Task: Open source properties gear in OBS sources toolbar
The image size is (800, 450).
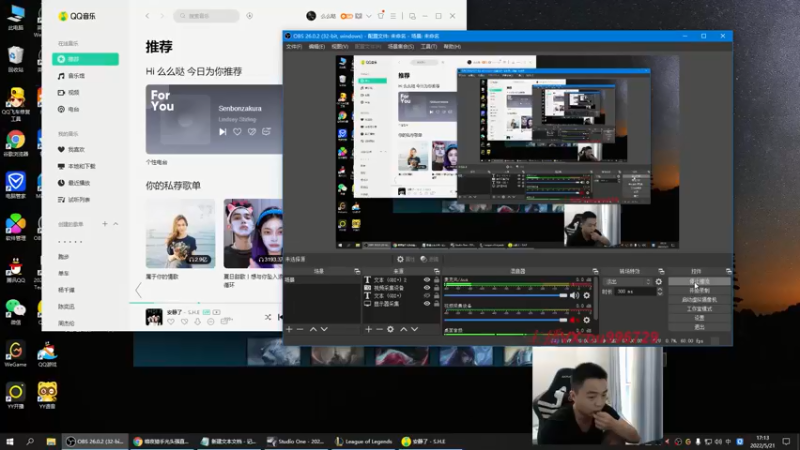Action: (390, 330)
